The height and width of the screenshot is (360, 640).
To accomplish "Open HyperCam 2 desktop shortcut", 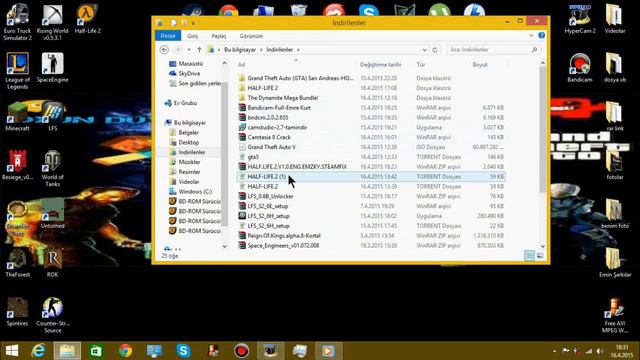I will click(x=580, y=19).
